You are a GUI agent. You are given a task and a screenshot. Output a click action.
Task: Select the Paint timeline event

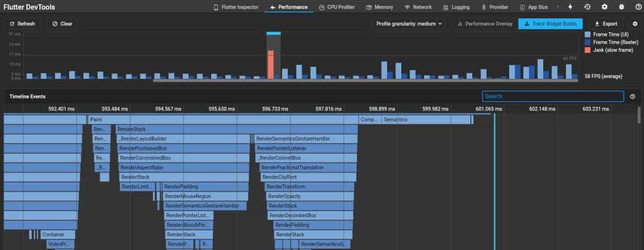point(222,120)
